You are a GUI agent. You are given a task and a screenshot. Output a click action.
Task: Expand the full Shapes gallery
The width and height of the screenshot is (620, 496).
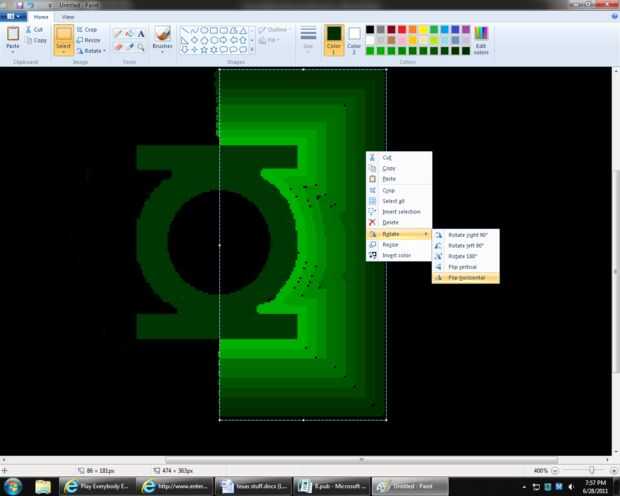pos(252,50)
